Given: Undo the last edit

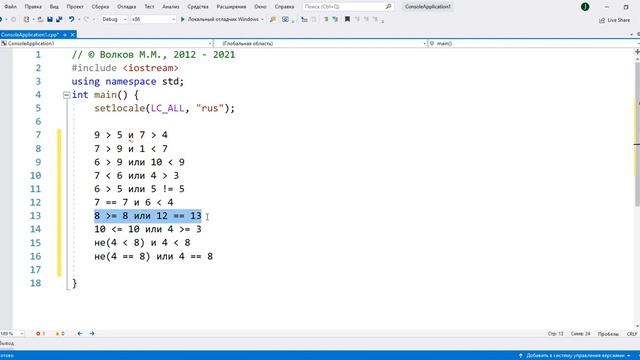Looking at the screenshot, I should pyautogui.click(x=71, y=19).
